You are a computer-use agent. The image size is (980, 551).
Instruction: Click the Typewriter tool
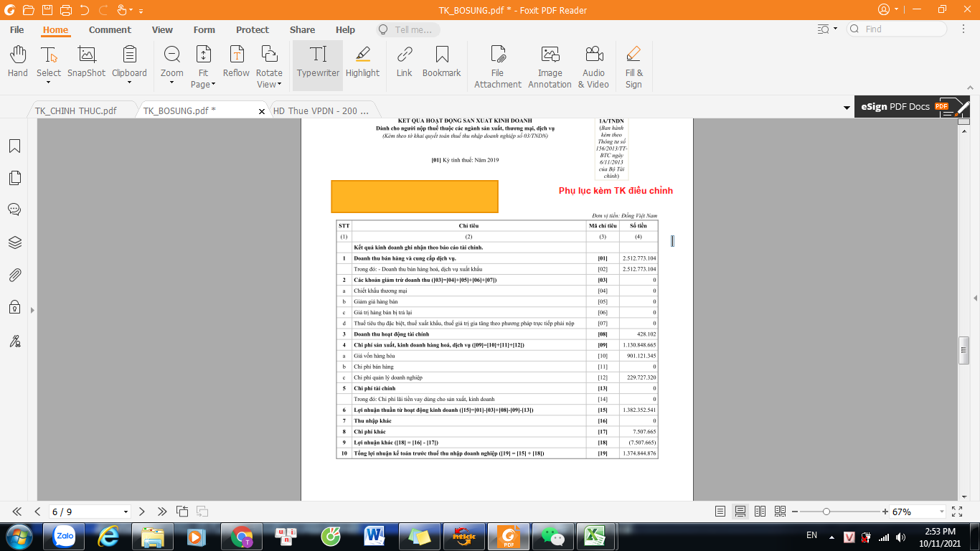(318, 62)
